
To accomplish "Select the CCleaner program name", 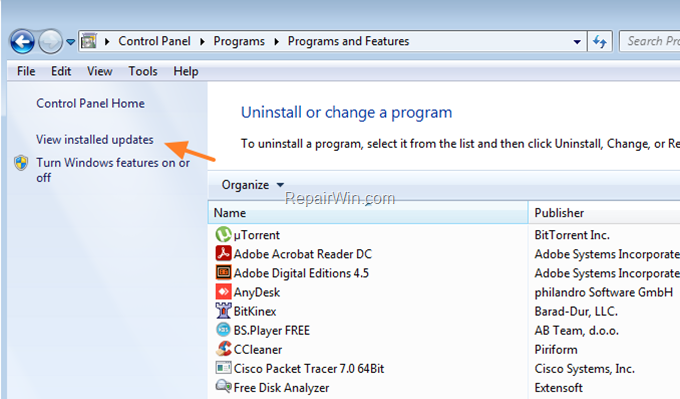I will click(x=258, y=350).
